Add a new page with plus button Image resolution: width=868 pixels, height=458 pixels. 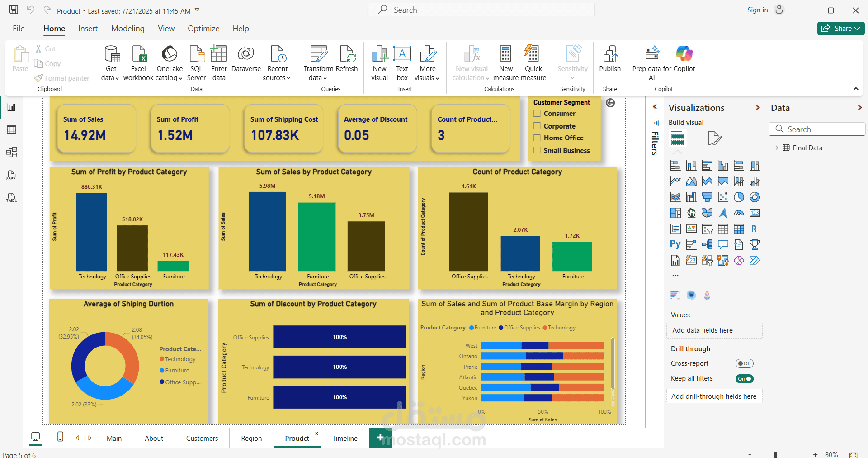point(380,438)
